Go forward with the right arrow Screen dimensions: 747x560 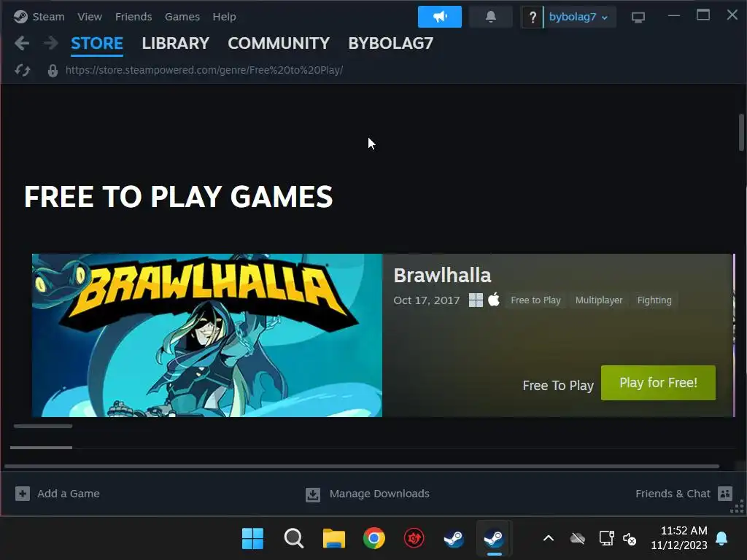pyautogui.click(x=50, y=43)
